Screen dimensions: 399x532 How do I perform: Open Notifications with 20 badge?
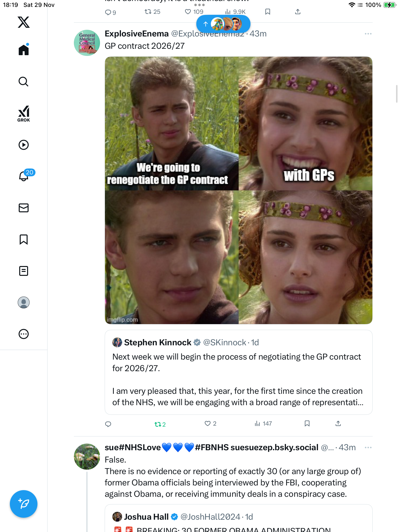pyautogui.click(x=24, y=176)
